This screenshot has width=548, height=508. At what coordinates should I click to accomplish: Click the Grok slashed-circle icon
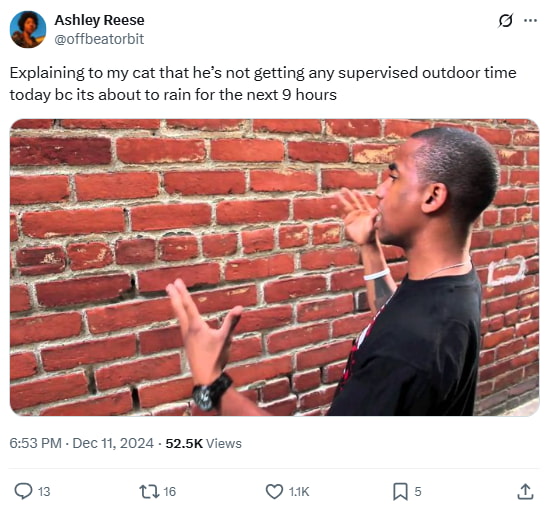click(x=505, y=21)
